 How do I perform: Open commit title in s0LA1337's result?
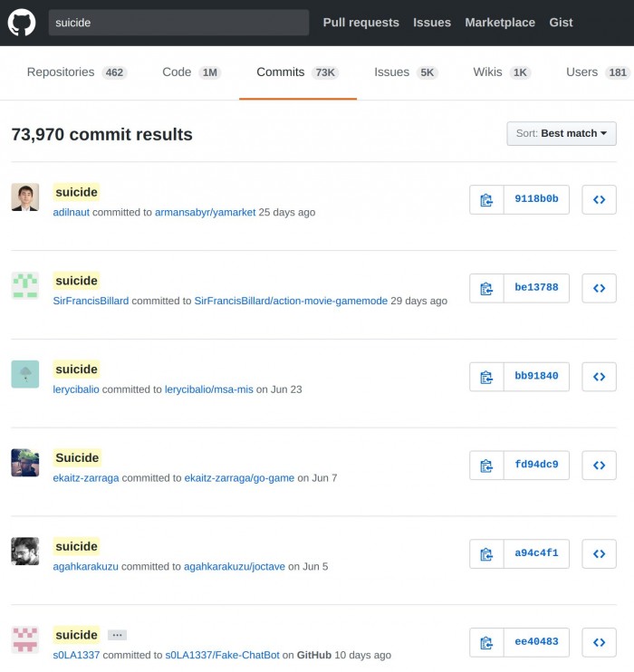[76, 635]
